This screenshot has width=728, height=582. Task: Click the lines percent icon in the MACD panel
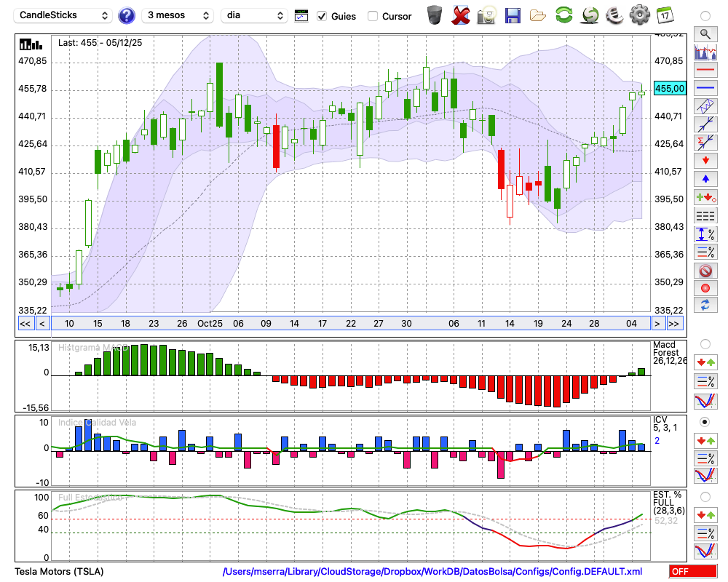[x=705, y=381]
